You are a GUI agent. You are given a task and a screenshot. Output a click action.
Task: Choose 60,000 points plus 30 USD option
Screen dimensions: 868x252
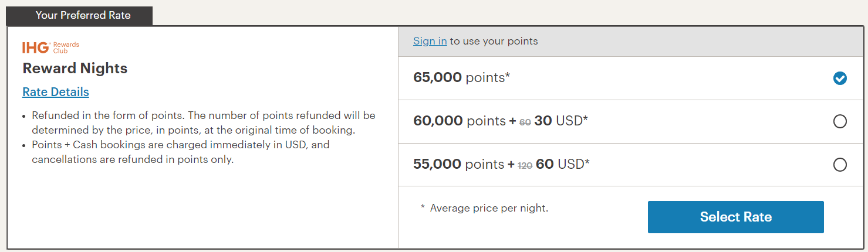point(840,121)
